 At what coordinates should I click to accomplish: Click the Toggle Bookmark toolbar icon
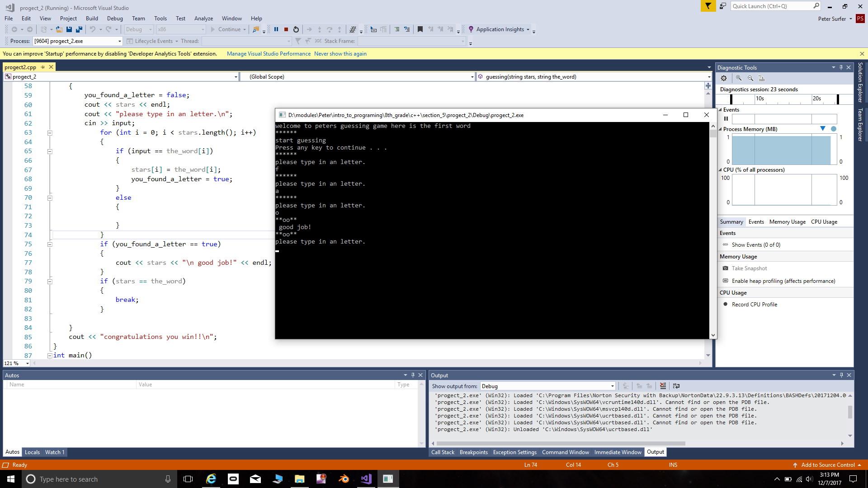click(x=420, y=29)
